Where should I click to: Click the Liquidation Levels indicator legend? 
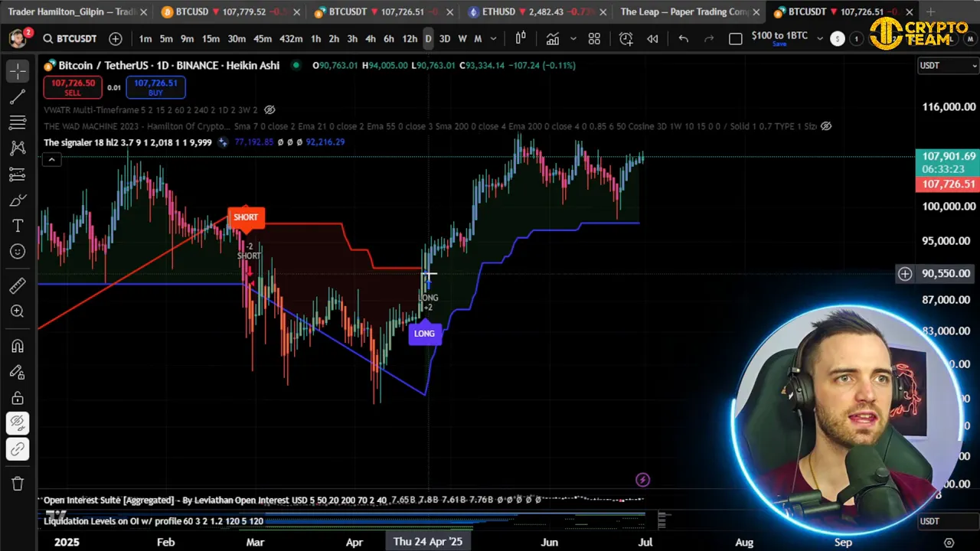coord(153,521)
